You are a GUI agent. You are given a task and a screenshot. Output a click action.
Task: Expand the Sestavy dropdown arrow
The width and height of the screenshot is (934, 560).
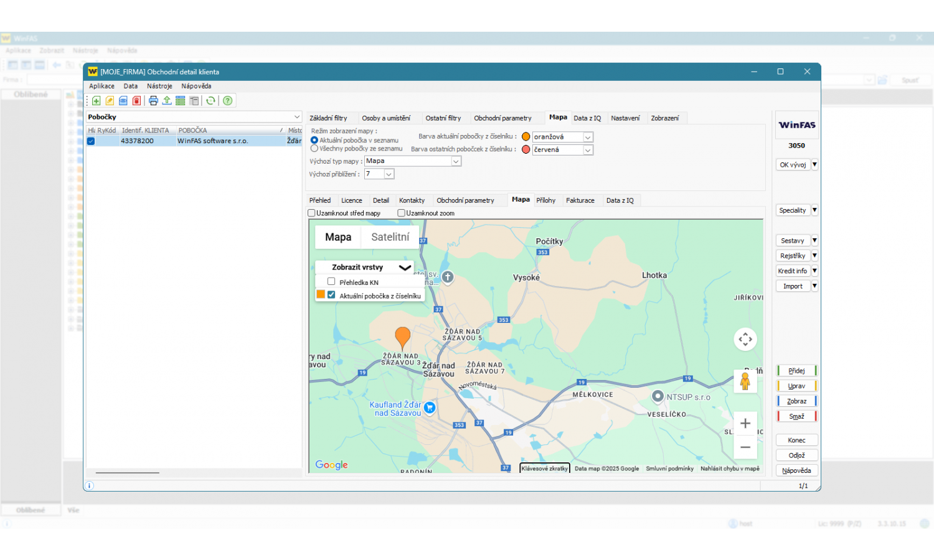814,241
